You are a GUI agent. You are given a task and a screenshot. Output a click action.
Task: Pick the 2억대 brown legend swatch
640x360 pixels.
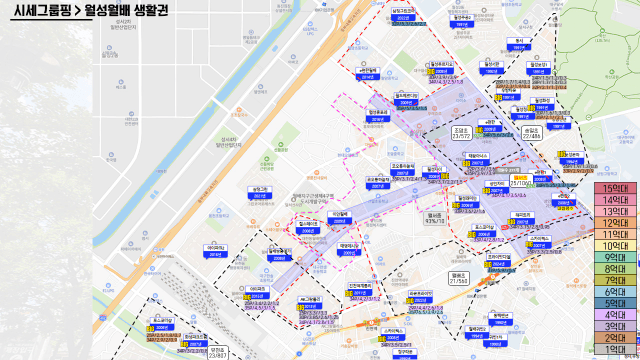click(616, 338)
